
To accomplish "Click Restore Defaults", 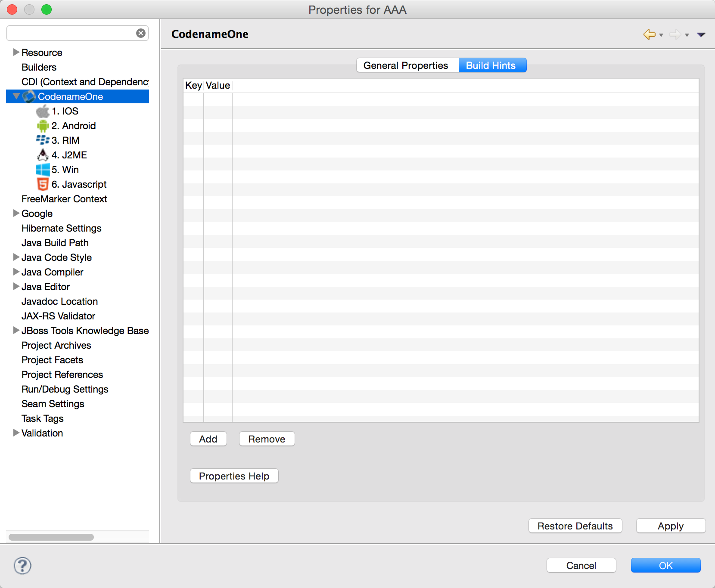I will tap(575, 526).
